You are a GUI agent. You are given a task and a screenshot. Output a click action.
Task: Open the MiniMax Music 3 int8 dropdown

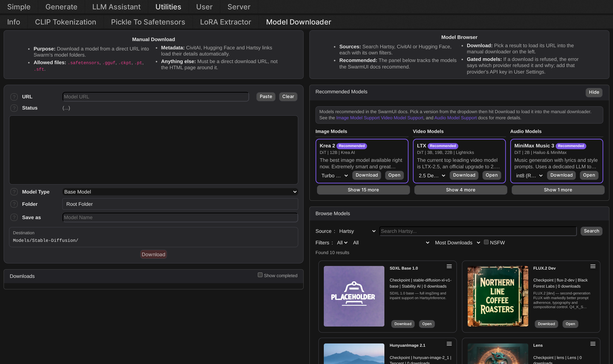[529, 176]
